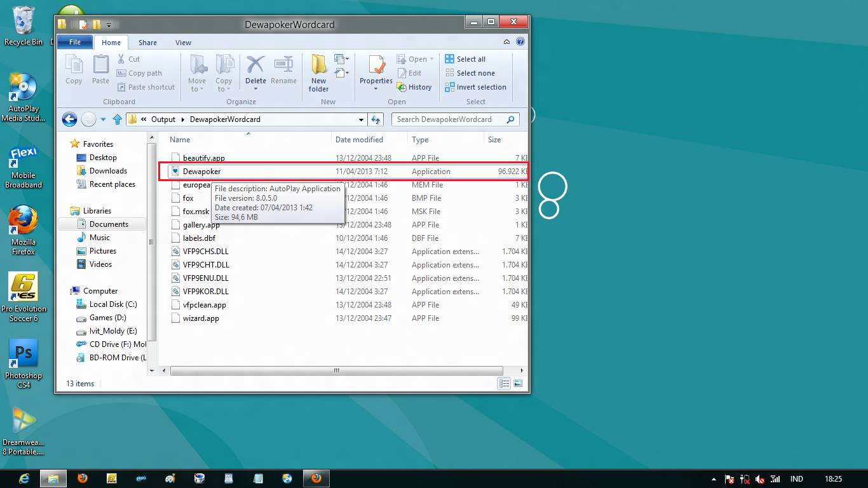
Task: Select AutoPlay Media Studio desktop shortcut
Action: [24, 97]
